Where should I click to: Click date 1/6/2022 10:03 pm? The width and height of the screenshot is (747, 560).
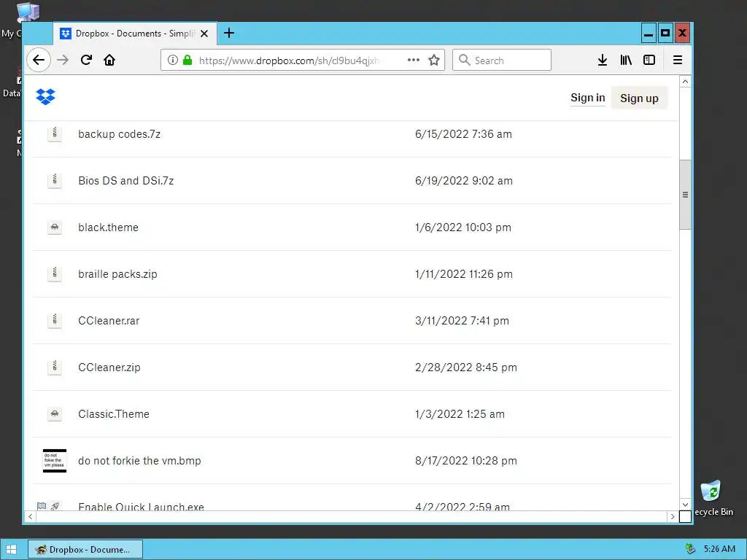click(x=462, y=227)
